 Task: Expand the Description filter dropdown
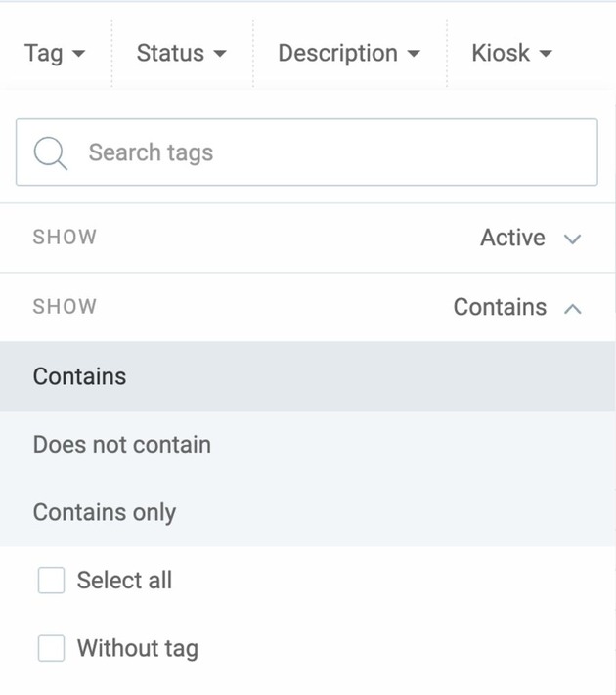tap(348, 54)
